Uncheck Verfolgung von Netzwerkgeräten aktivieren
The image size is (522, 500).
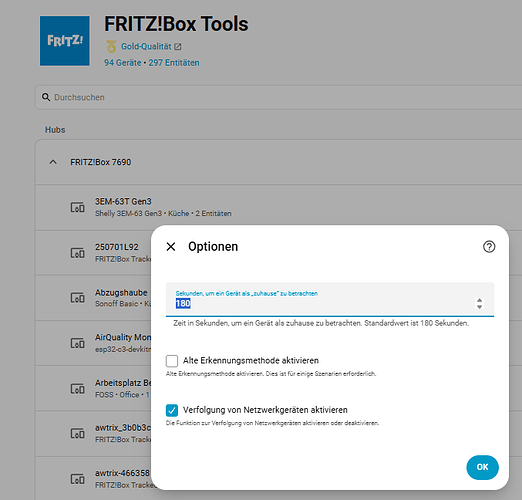tap(172, 410)
